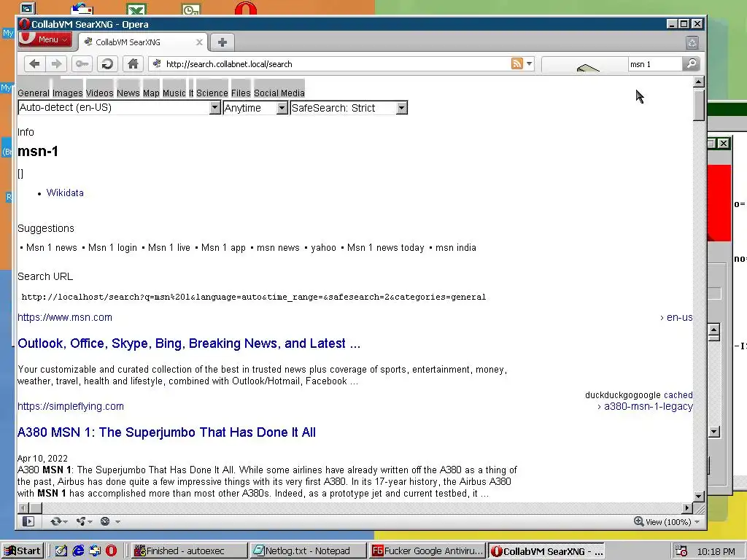The image size is (747, 560).
Task: Open the Windows Start menu
Action: (23, 551)
